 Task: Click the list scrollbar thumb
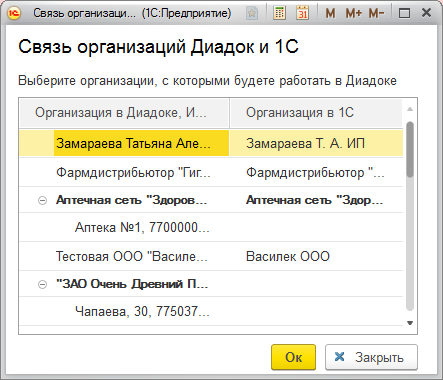pyautogui.click(x=410, y=149)
